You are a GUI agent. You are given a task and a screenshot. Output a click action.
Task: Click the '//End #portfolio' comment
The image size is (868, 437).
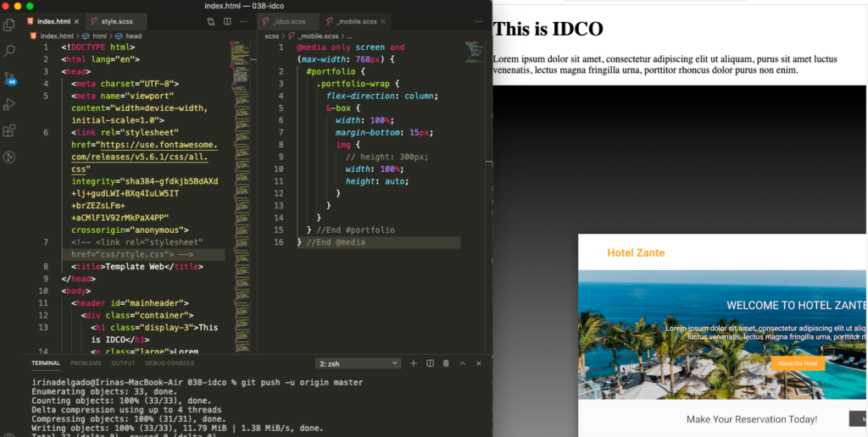[355, 230]
